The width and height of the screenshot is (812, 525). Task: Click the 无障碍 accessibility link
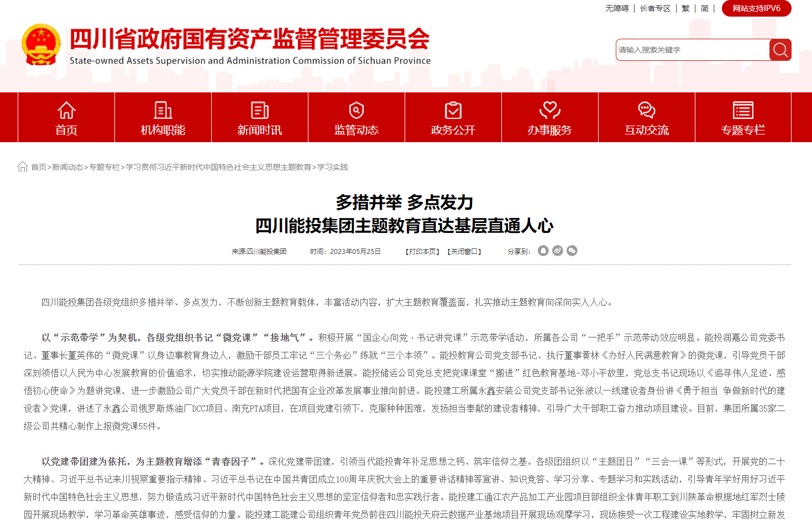617,8
